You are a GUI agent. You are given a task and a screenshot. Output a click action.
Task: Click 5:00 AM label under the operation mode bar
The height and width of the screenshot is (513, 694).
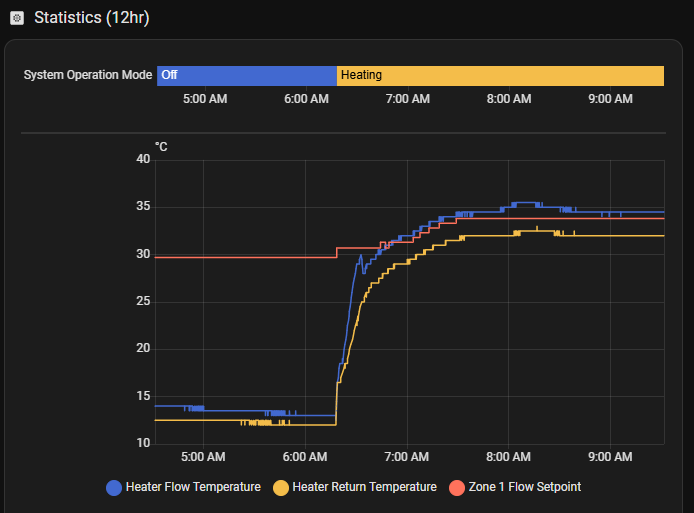(204, 99)
